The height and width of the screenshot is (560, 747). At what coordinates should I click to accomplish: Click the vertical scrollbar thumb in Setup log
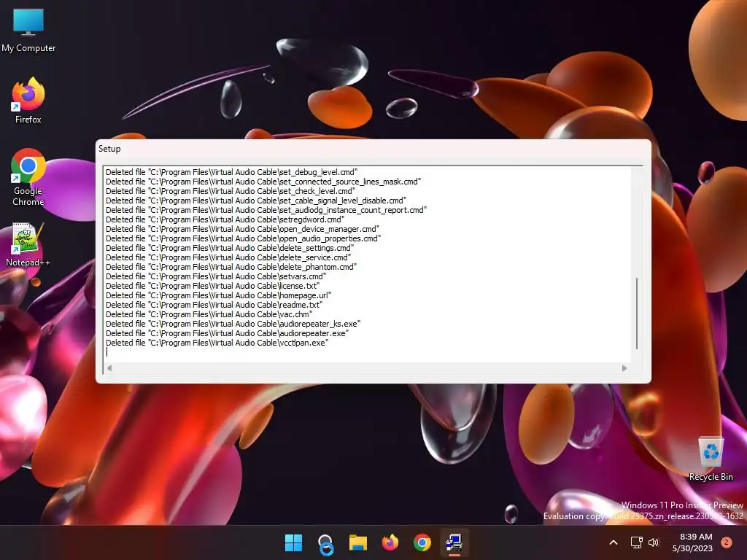(637, 314)
